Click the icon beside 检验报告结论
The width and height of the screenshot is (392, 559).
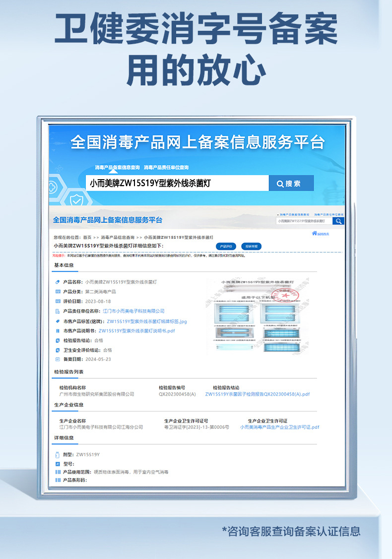point(58,341)
